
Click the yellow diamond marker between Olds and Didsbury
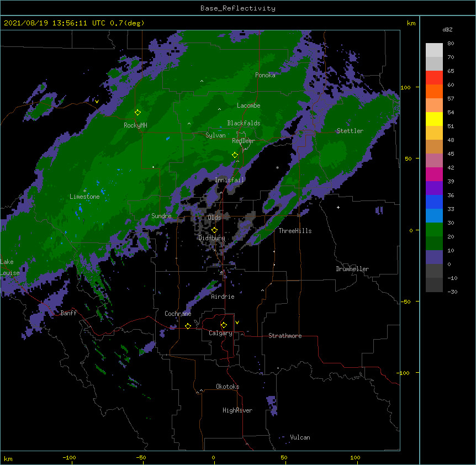pyautogui.click(x=214, y=230)
